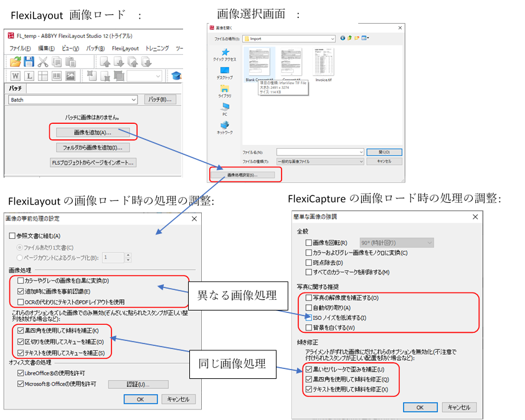Check the rotate image (画像を回転) checkbox
Screen dimensions: 525x420
(308, 243)
